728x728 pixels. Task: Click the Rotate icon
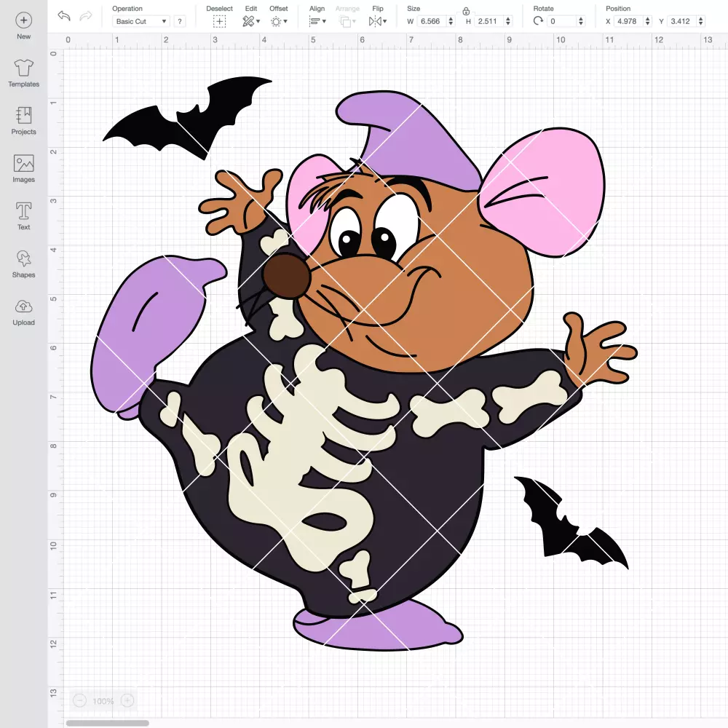[x=538, y=21]
